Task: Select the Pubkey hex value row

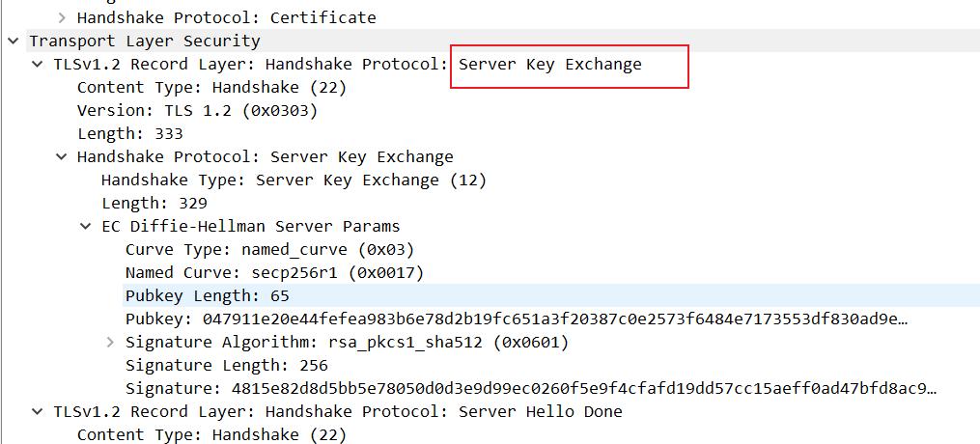Action: pos(517,319)
